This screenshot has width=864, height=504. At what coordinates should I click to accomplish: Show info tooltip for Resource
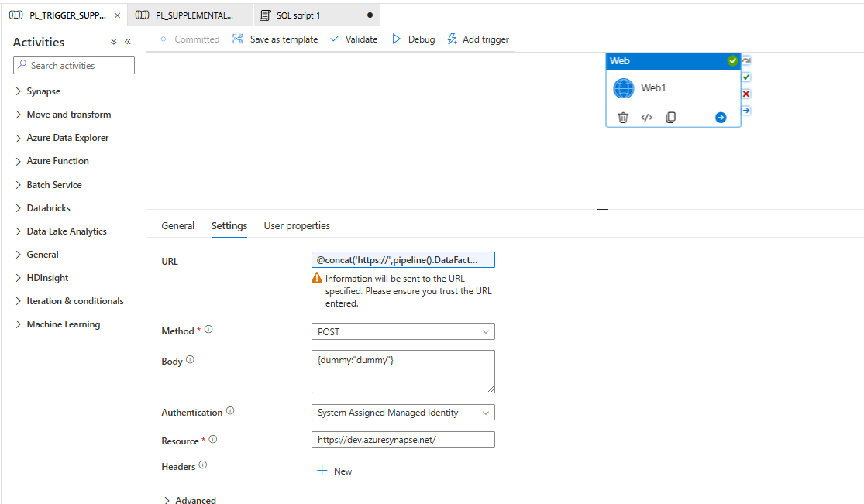click(x=212, y=440)
